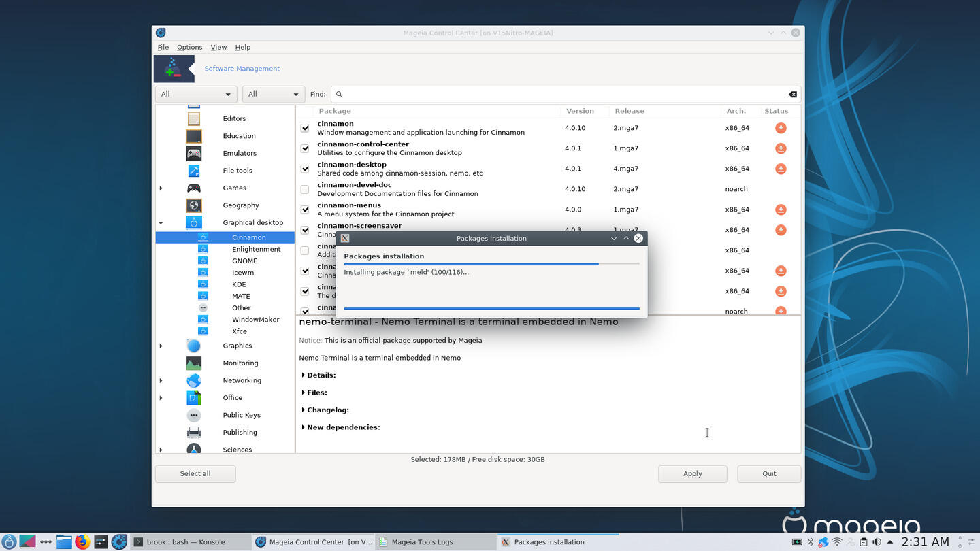This screenshot has width=980, height=551.
Task: Open the first 'All' package filter dropdown
Action: pyautogui.click(x=196, y=95)
